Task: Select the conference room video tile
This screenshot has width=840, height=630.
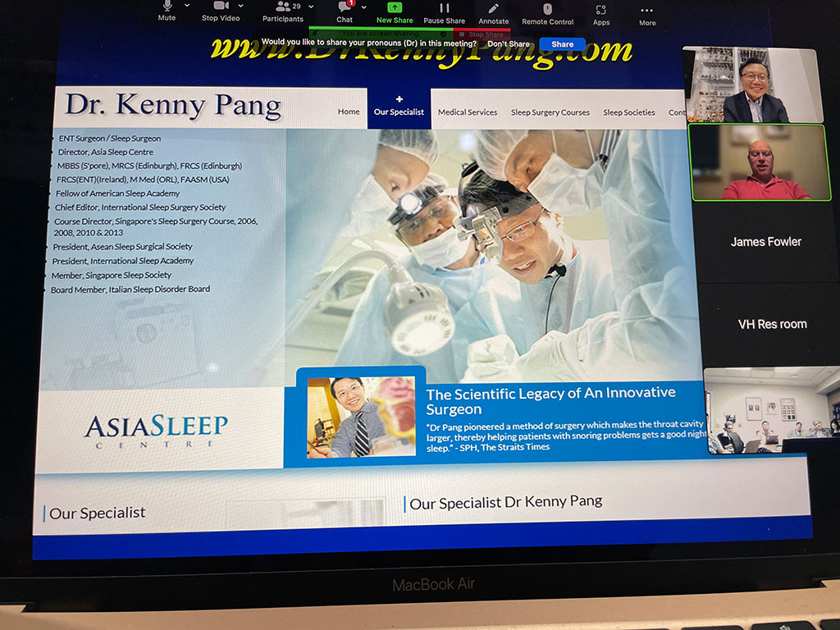Action: [x=772, y=410]
